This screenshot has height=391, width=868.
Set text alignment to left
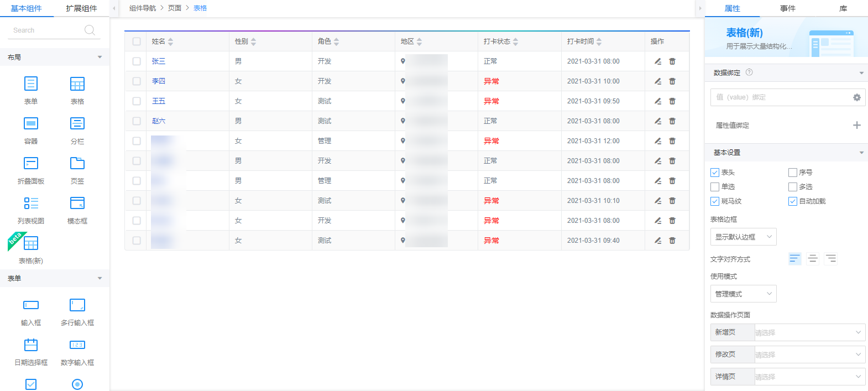coord(795,259)
